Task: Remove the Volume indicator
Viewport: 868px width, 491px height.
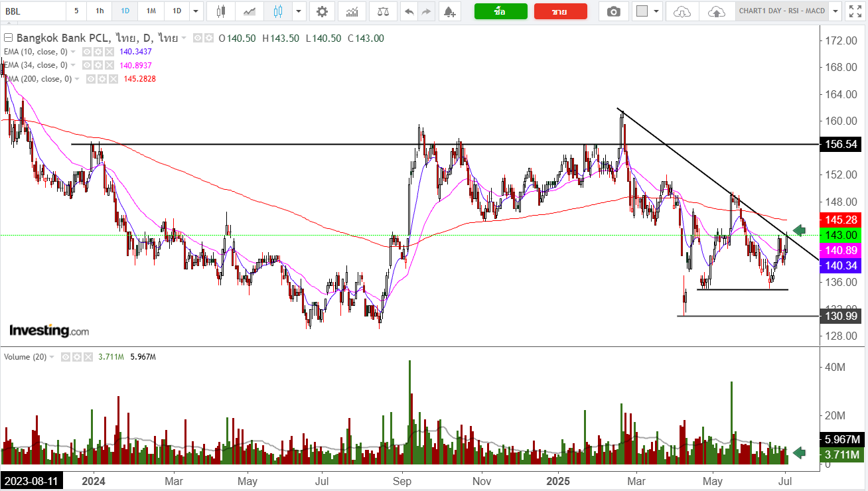Action: (88, 357)
